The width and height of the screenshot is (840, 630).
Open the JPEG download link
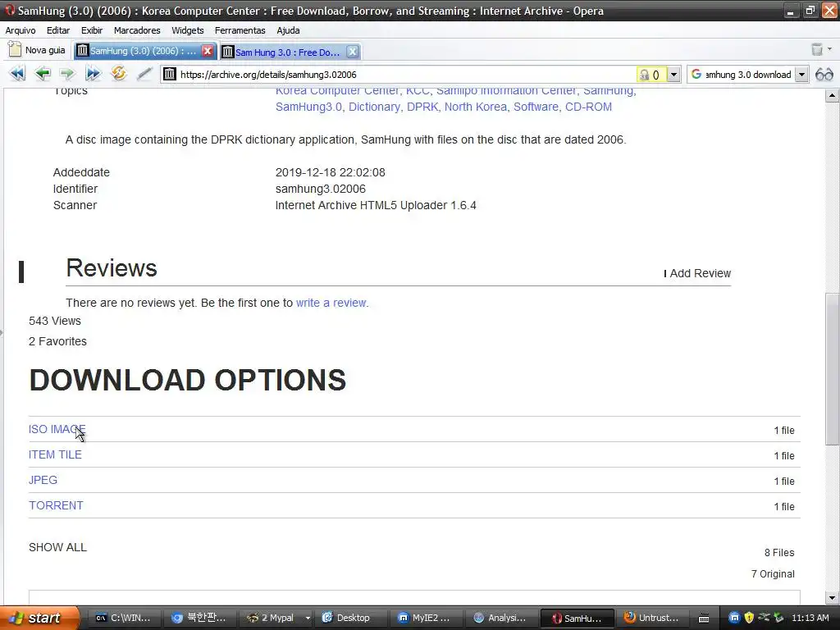pos(43,480)
